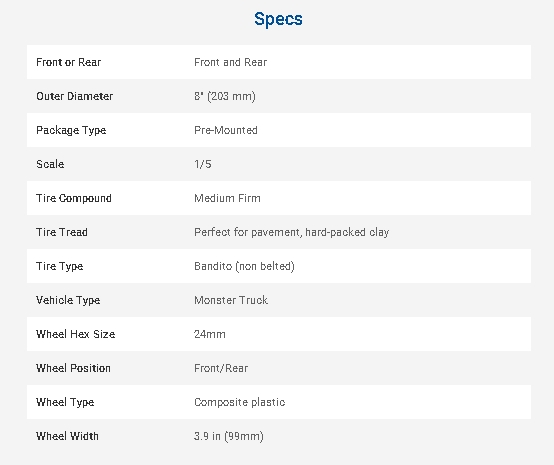Click the Front and Rear value
Screen dimensions: 554x465
(230, 62)
